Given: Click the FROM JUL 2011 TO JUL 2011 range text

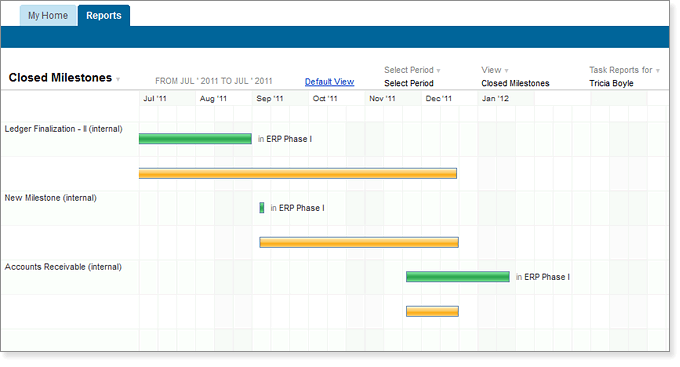Looking at the screenshot, I should [214, 81].
